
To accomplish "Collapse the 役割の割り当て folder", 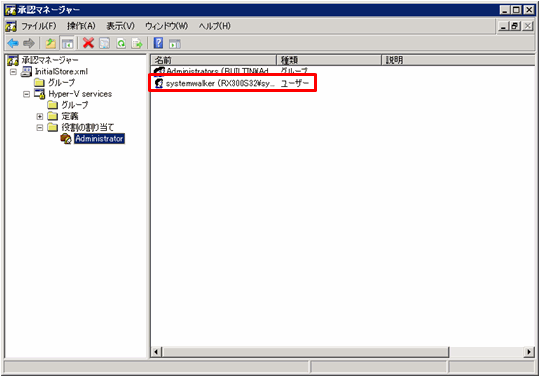I will click(x=40, y=128).
